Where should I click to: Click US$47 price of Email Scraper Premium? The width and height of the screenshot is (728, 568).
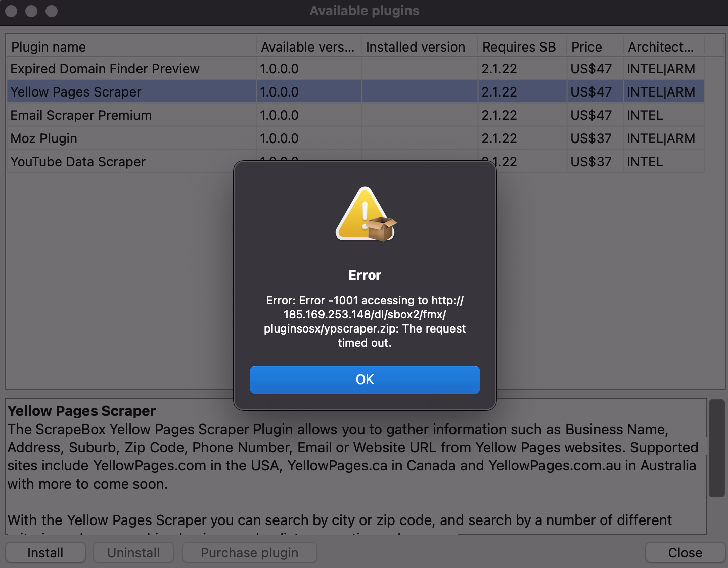[591, 115]
